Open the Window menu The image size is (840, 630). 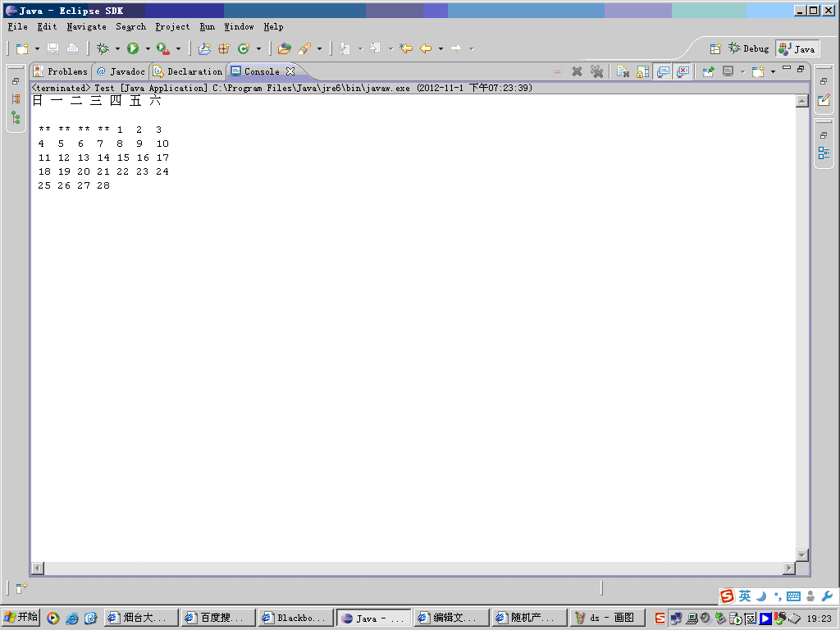[239, 26]
